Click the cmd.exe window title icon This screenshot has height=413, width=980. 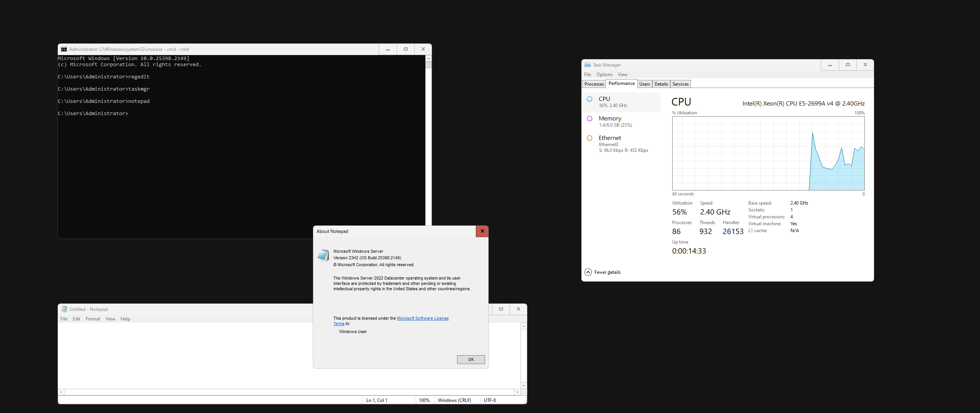coord(64,49)
